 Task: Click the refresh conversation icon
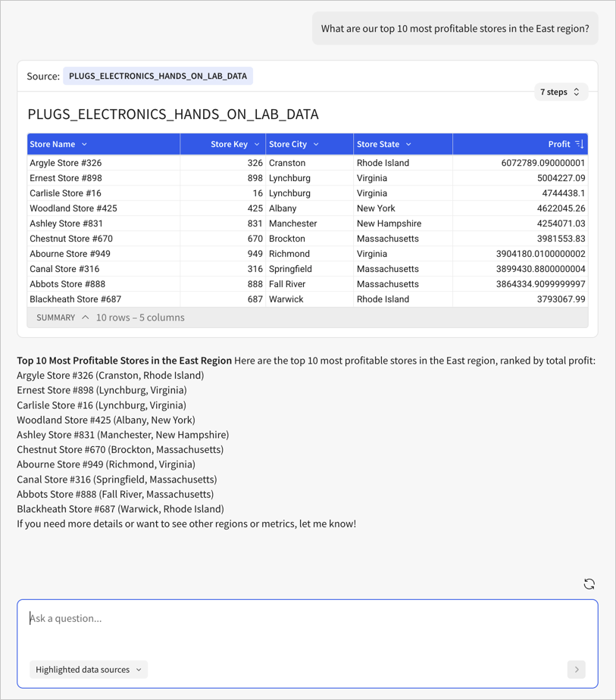(x=589, y=583)
